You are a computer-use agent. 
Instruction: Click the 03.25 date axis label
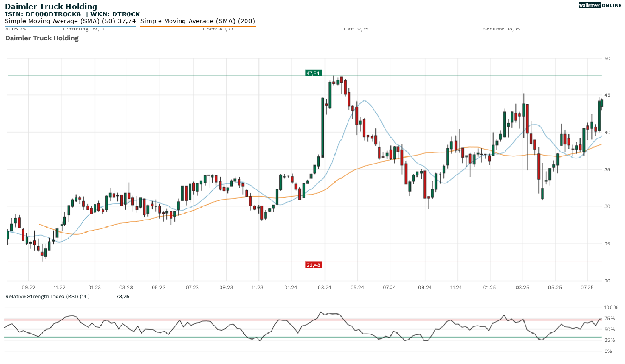pyautogui.click(x=523, y=287)
